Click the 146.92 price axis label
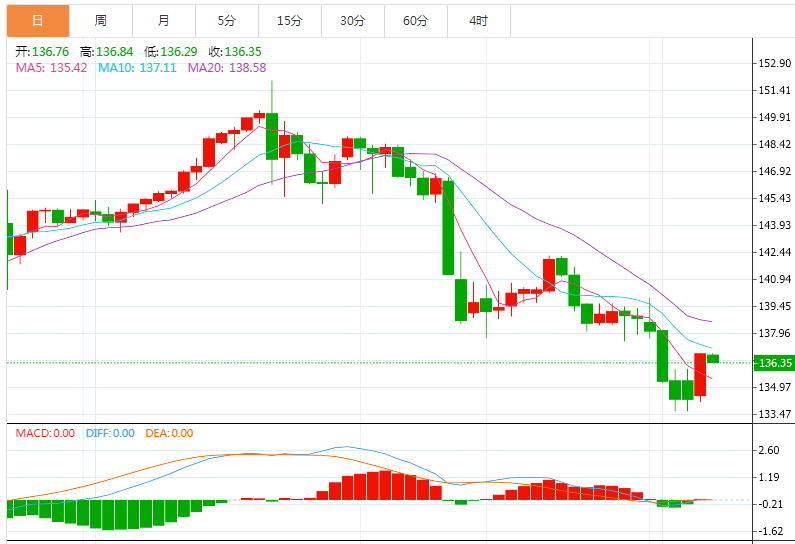 pos(774,171)
